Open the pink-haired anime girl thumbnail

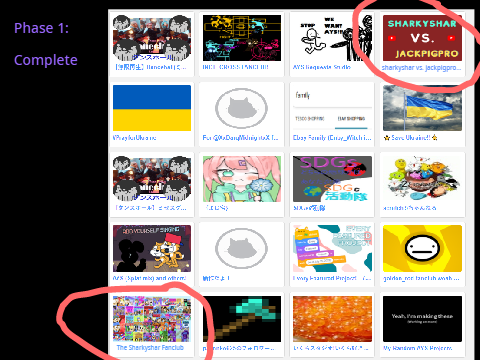click(x=242, y=179)
